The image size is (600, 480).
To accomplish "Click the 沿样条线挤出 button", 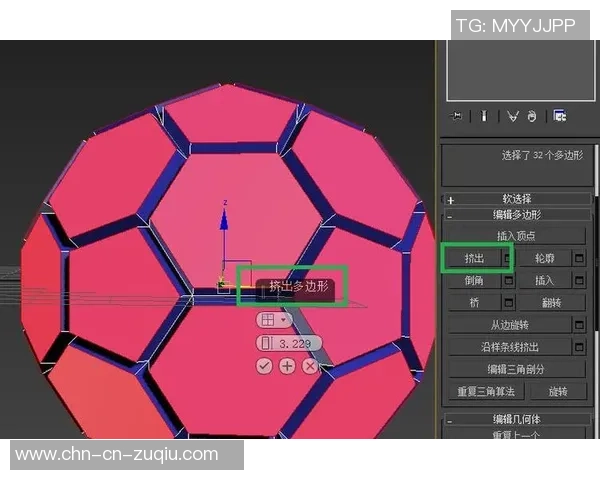I will click(x=510, y=347).
